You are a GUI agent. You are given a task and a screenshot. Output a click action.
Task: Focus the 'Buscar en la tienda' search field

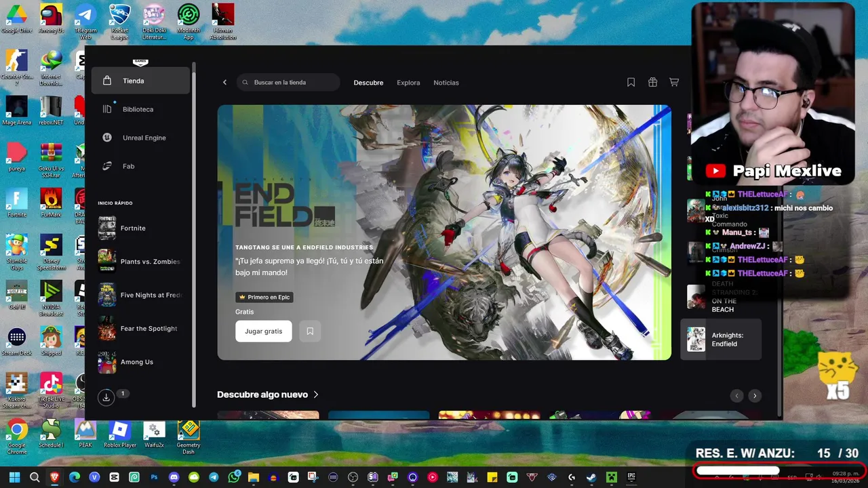tap(288, 83)
